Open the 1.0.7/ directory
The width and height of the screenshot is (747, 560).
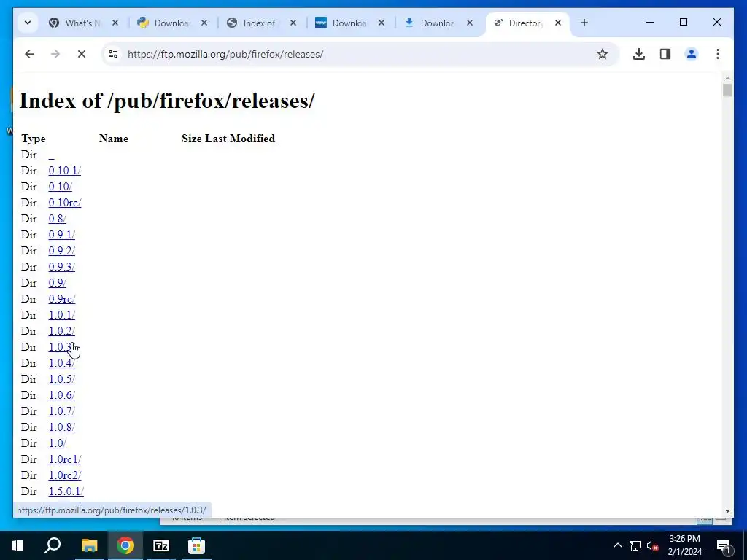pos(61,411)
